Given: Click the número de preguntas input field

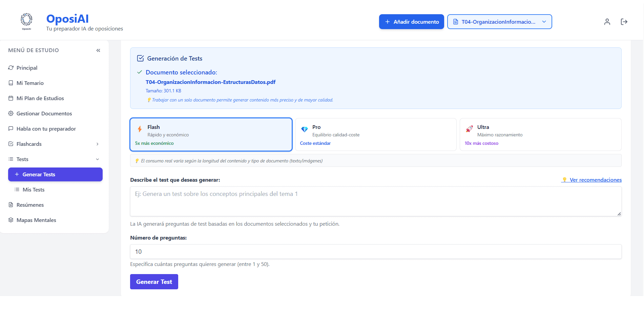Looking at the screenshot, I should coord(375,251).
